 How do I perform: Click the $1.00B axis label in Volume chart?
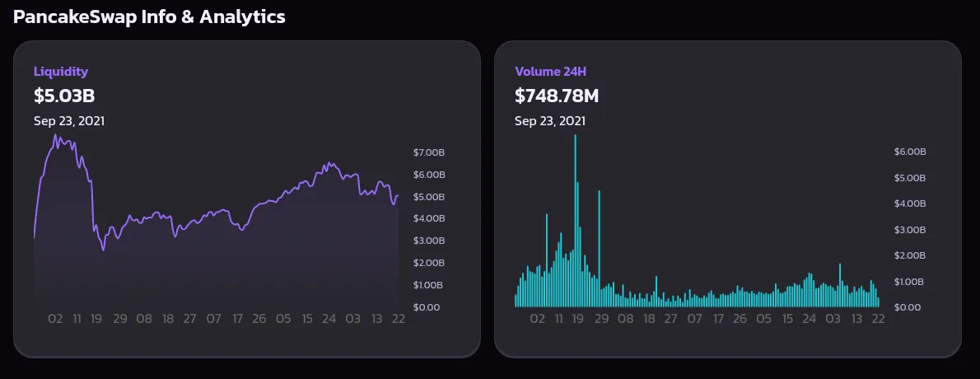(908, 282)
